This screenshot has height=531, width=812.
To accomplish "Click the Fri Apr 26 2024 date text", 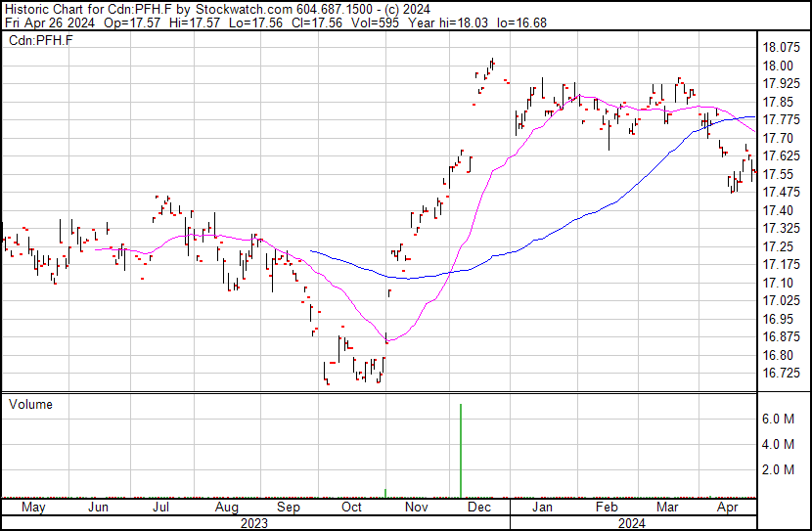I will (x=50, y=22).
